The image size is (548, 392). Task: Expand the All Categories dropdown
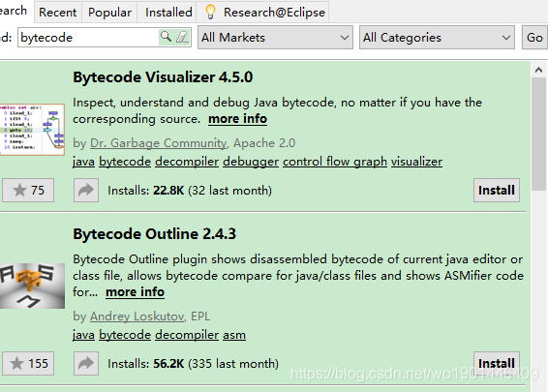[437, 38]
